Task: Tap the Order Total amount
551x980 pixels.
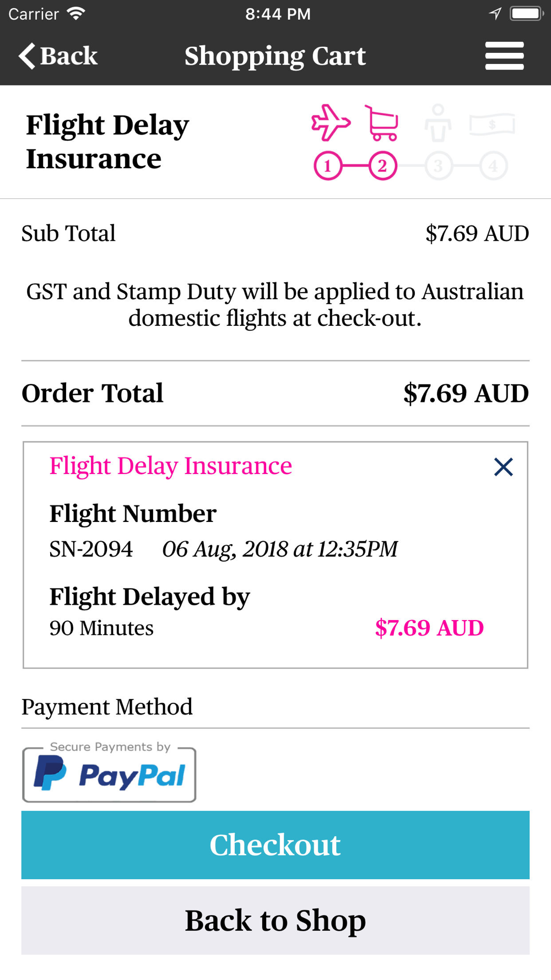Action: (x=466, y=393)
